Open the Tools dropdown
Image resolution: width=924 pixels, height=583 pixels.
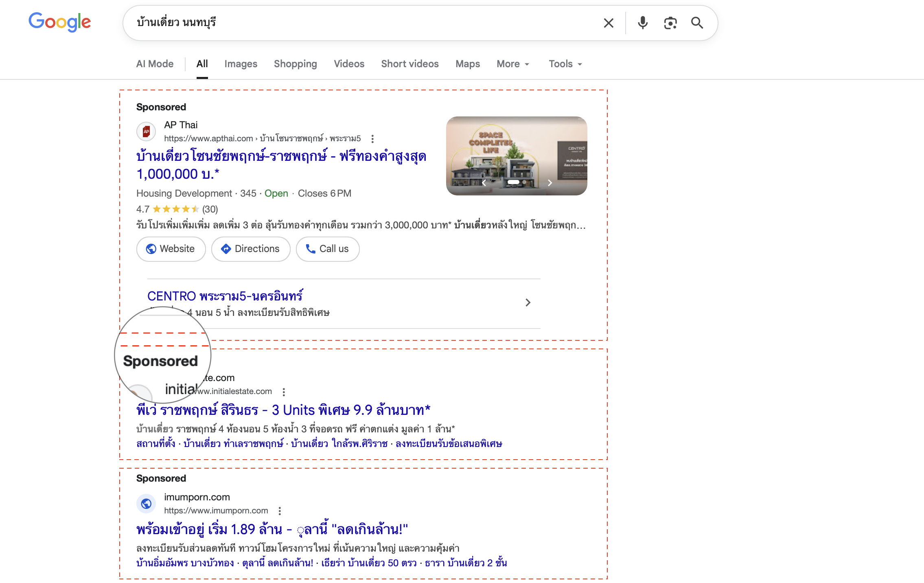(565, 64)
